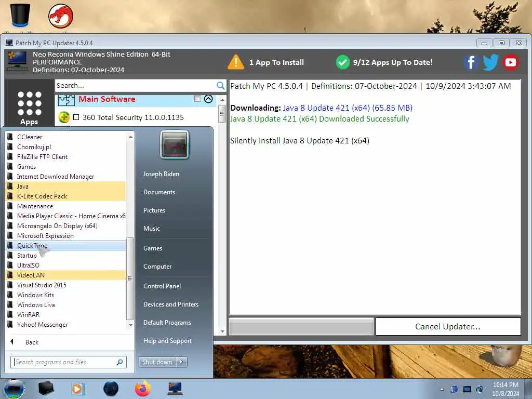
Task: Open Joseph Biden user folder
Action: 161,174
